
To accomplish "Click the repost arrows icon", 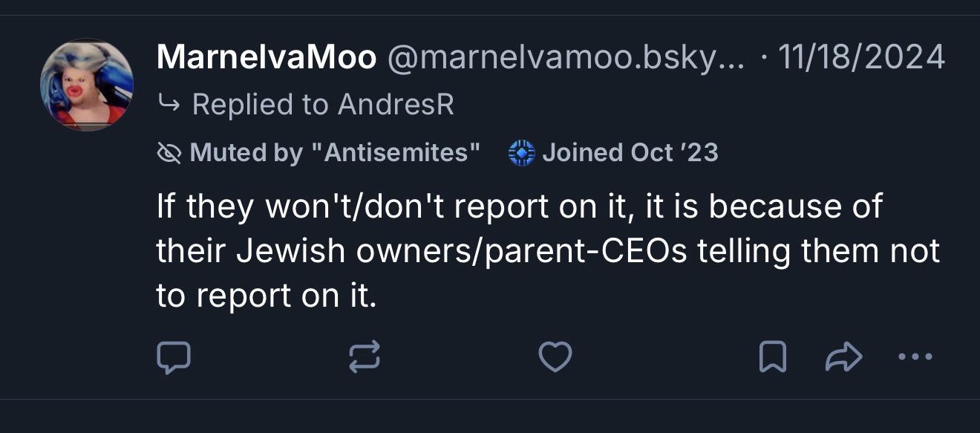I will click(365, 357).
